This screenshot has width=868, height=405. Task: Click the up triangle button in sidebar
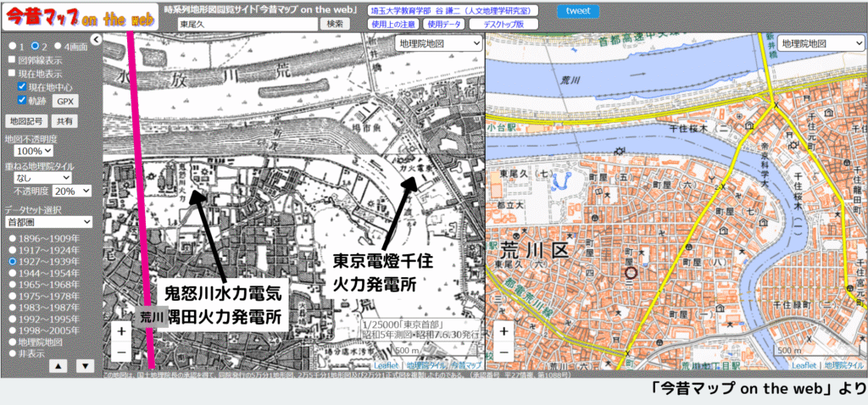(x=58, y=366)
